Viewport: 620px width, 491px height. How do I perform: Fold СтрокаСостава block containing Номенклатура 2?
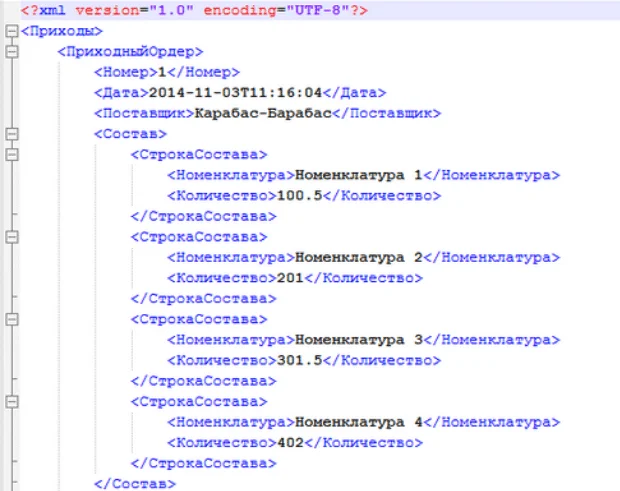(11, 236)
